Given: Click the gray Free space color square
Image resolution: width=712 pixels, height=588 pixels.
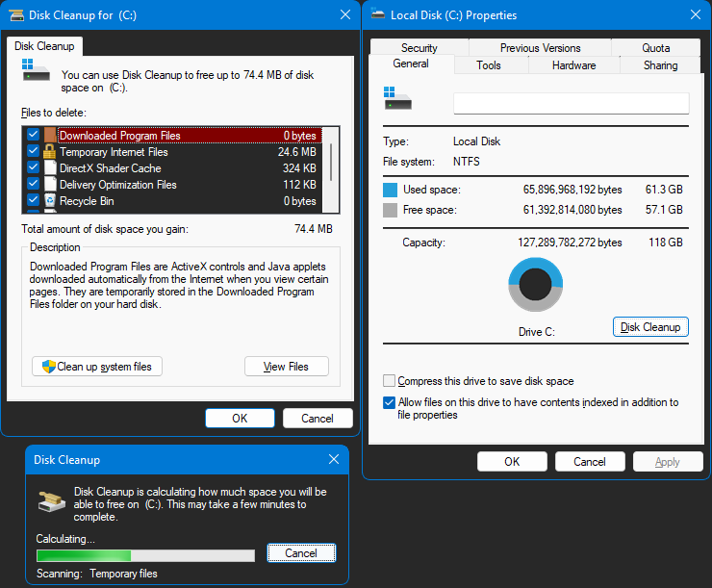Looking at the screenshot, I should [390, 210].
